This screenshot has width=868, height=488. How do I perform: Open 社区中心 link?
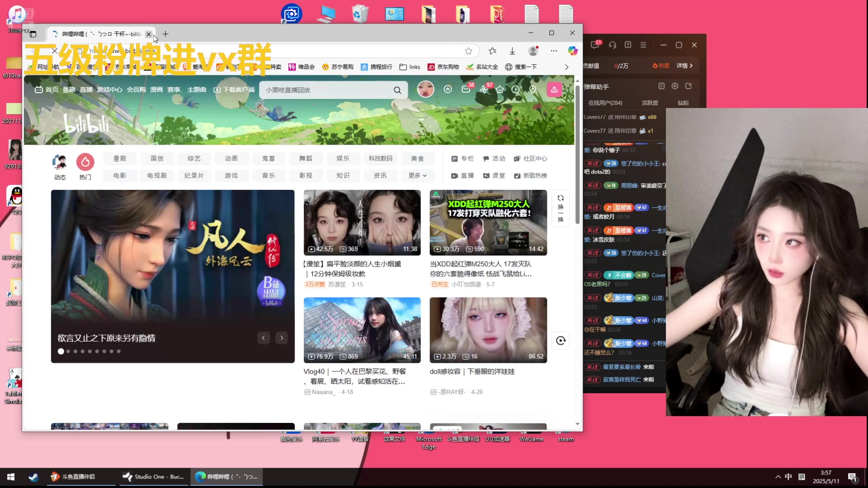pyautogui.click(x=530, y=159)
